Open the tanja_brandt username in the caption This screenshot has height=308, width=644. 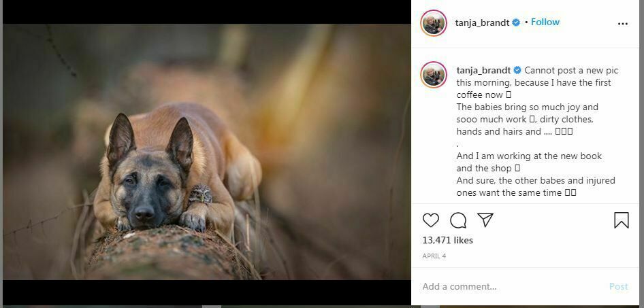(483, 71)
